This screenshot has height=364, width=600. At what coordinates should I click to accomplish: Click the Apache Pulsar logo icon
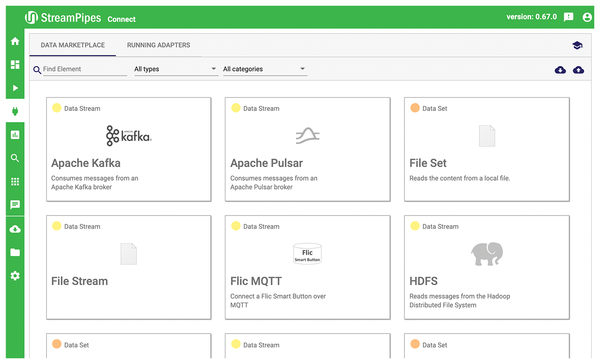tap(308, 135)
